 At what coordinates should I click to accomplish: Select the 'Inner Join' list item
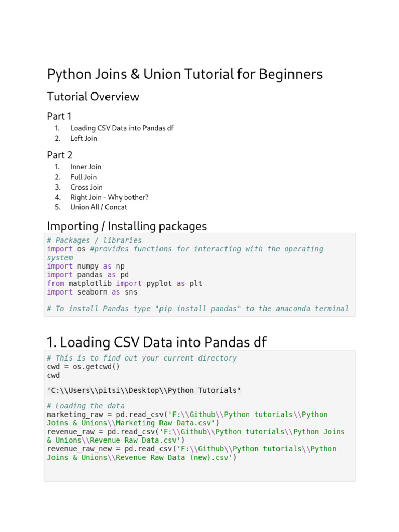(86, 167)
